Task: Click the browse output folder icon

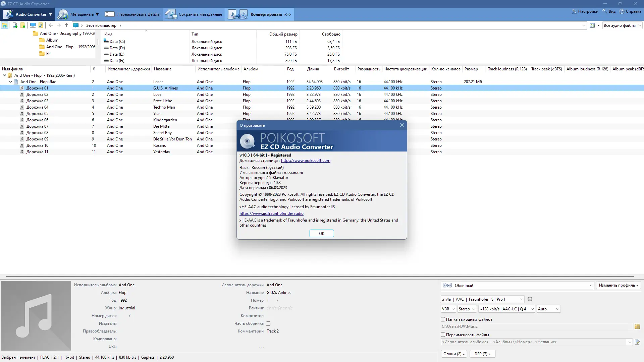Action: (x=637, y=326)
